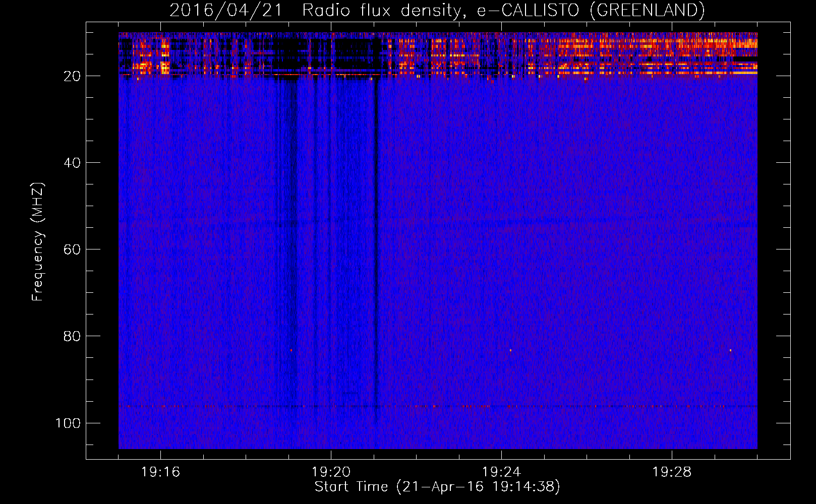Click the time tick label '19:28'
816x504 pixels.
click(672, 472)
